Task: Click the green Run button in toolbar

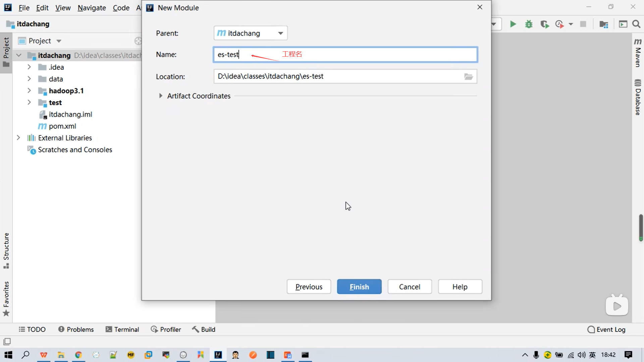Action: [x=513, y=24]
